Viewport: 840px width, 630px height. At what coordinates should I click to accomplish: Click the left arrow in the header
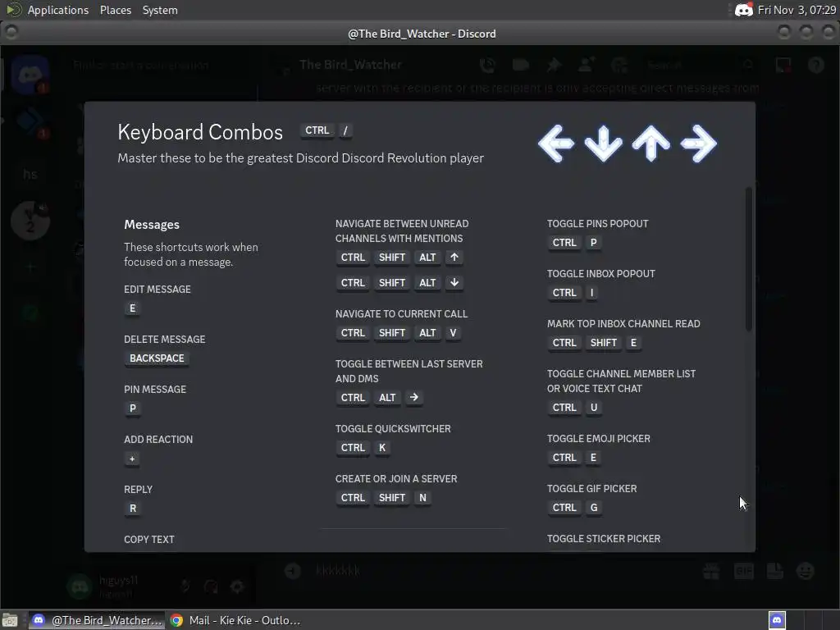pyautogui.click(x=556, y=143)
